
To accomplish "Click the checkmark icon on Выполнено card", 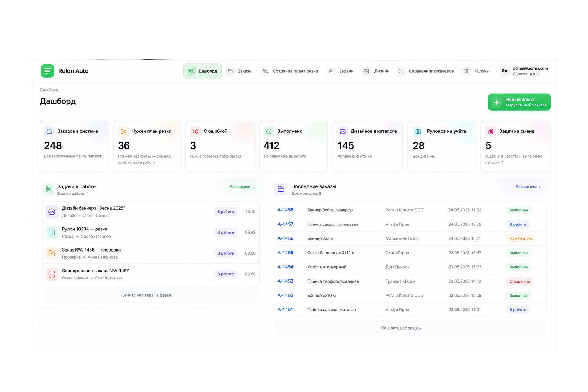I will click(269, 131).
